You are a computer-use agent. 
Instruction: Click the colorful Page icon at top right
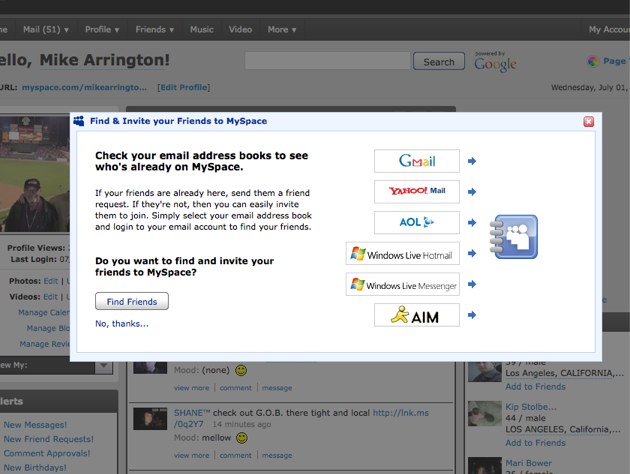point(593,61)
